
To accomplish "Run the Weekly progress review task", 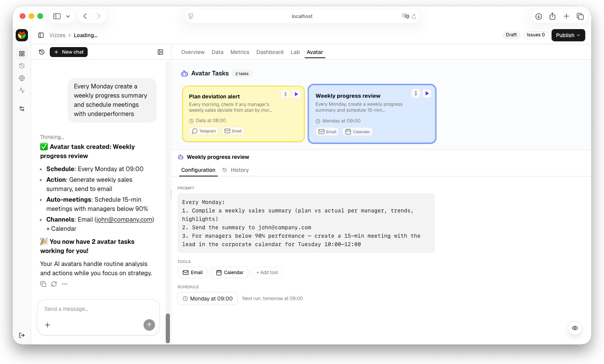I will (427, 93).
